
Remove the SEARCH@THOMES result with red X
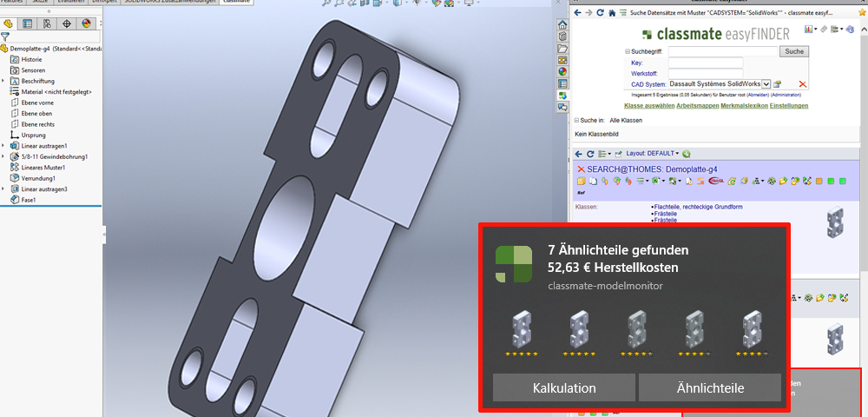[x=581, y=169]
